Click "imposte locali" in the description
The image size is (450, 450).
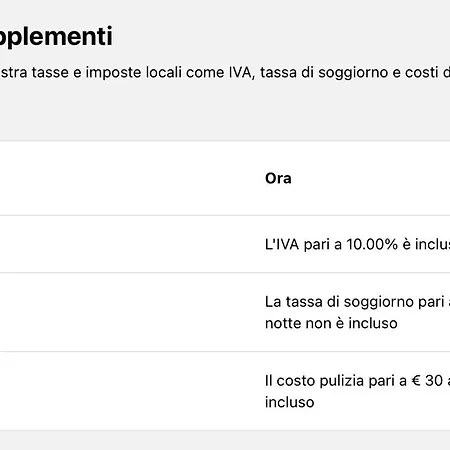click(134, 72)
